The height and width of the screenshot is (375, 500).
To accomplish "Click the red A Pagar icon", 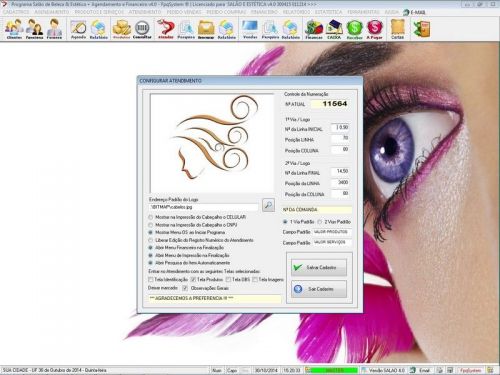I will (375, 29).
